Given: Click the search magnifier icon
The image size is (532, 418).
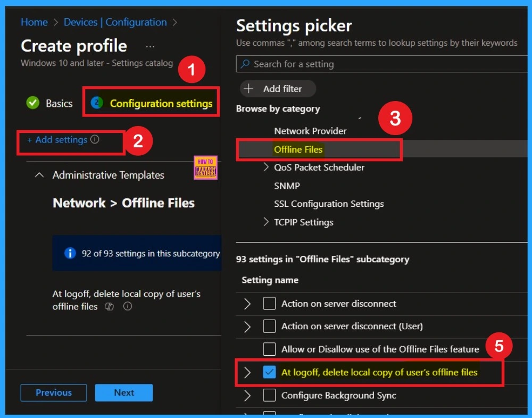Looking at the screenshot, I should 245,64.
